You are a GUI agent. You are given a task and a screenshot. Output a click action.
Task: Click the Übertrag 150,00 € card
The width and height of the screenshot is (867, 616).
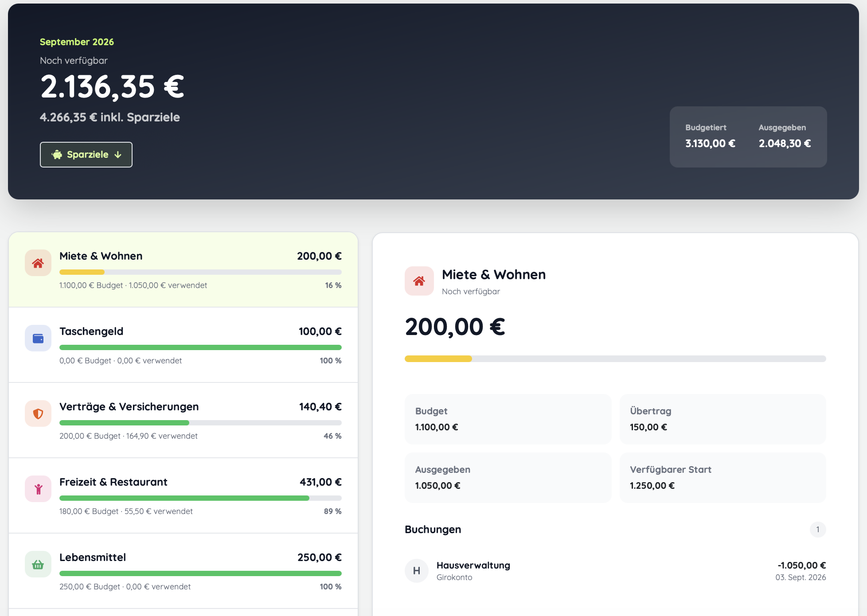click(x=723, y=419)
